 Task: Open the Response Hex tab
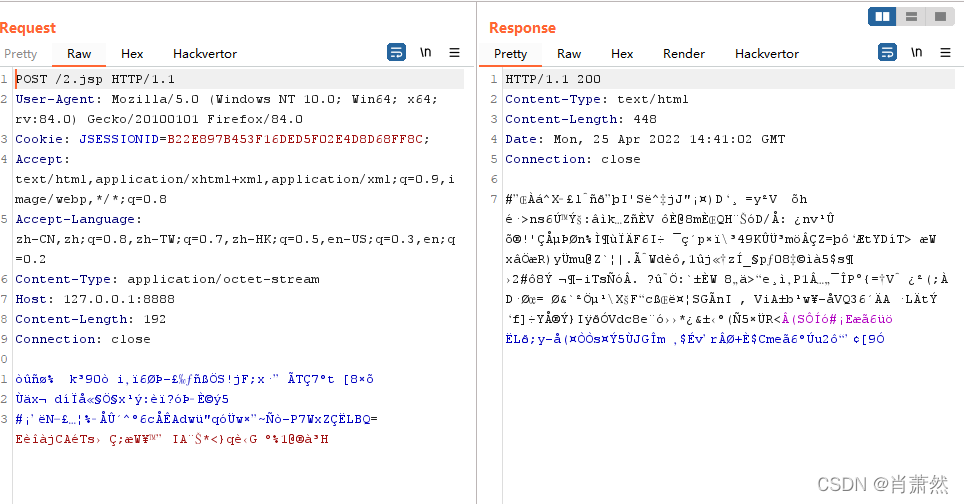[x=622, y=54]
